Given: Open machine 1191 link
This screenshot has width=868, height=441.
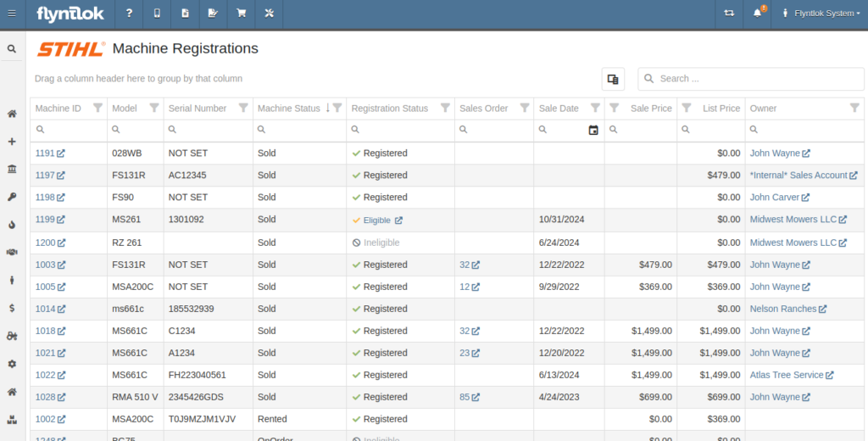Looking at the screenshot, I should click(x=50, y=153).
